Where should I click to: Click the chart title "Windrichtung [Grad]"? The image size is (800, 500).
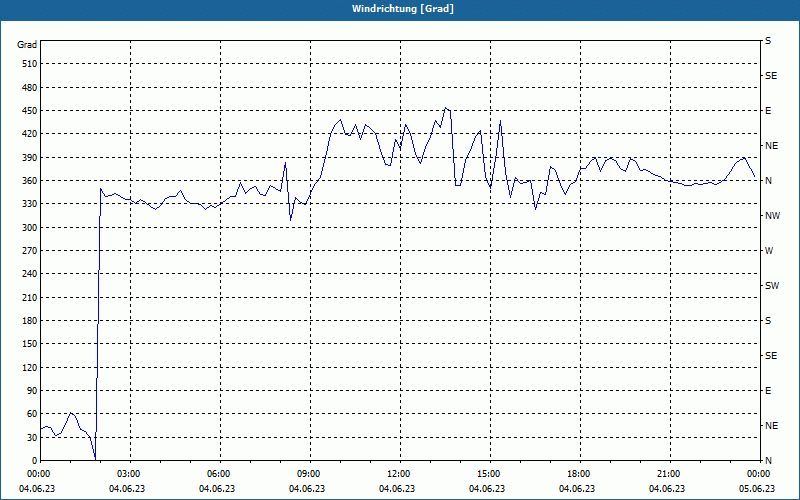(x=403, y=9)
